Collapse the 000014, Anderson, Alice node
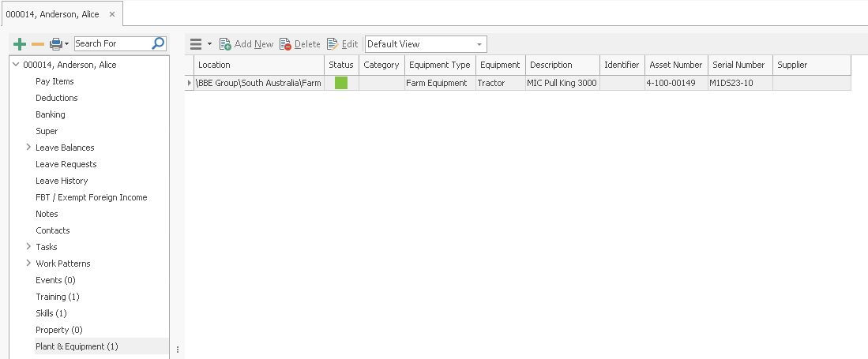 coord(17,65)
